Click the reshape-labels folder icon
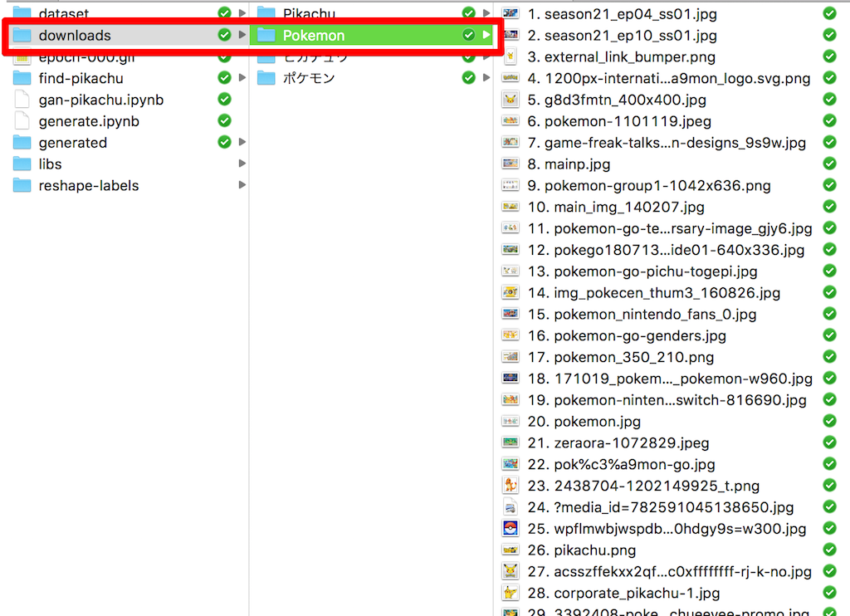This screenshot has height=616, width=850. point(22,185)
